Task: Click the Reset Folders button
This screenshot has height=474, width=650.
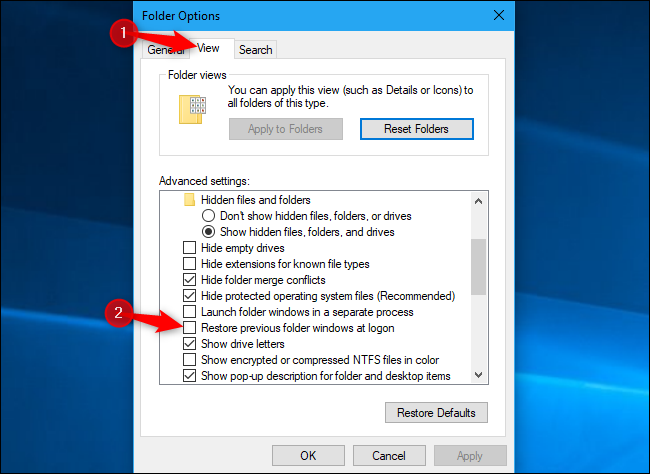Action: (417, 129)
